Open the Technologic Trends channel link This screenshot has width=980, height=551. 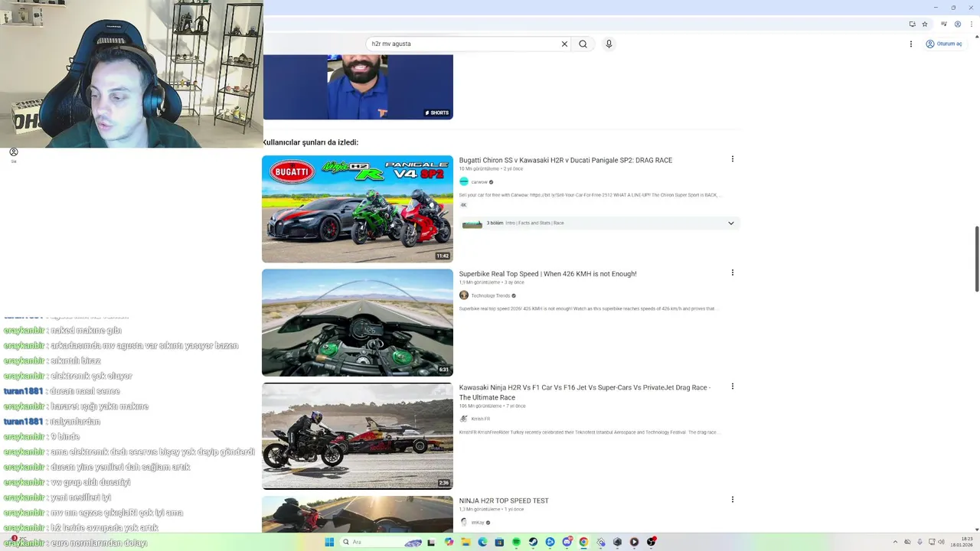[x=491, y=295]
